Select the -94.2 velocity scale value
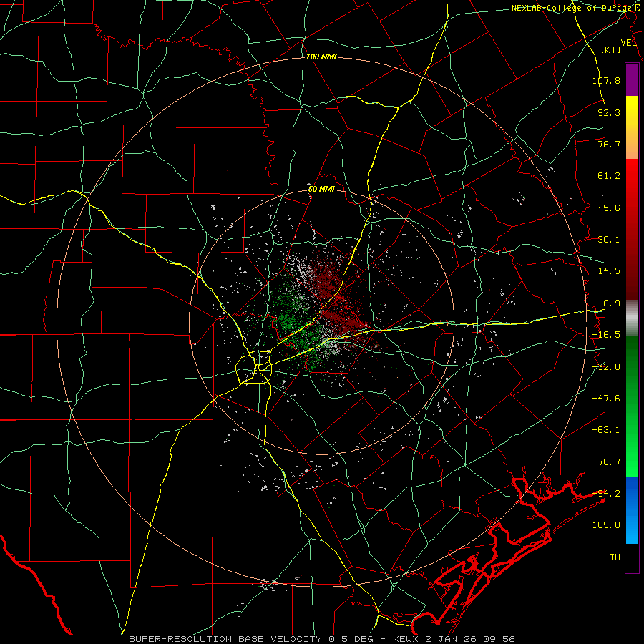 [x=606, y=494]
